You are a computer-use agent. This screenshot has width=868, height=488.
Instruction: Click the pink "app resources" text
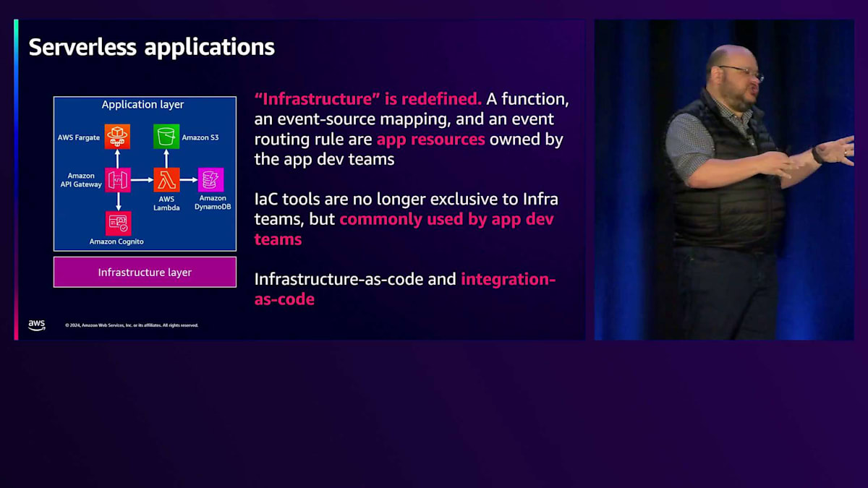pyautogui.click(x=430, y=139)
